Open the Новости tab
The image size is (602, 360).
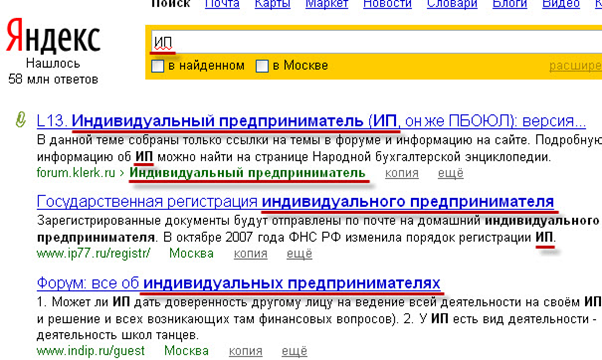(x=387, y=4)
